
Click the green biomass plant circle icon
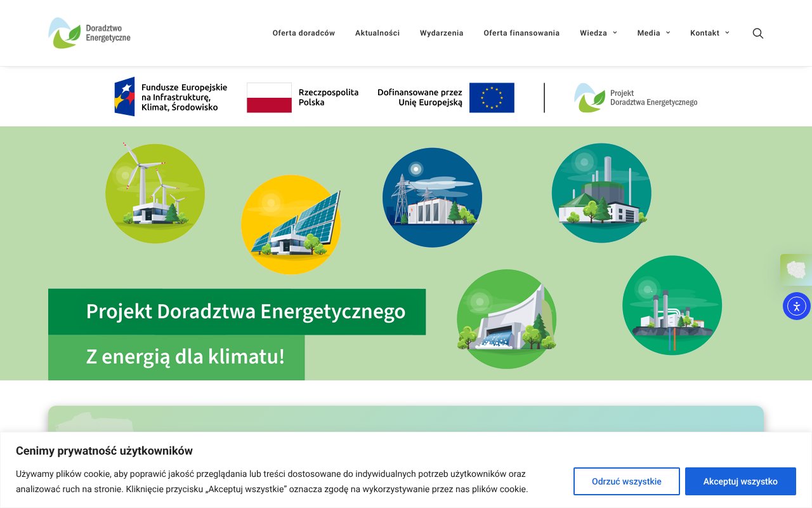(x=601, y=192)
